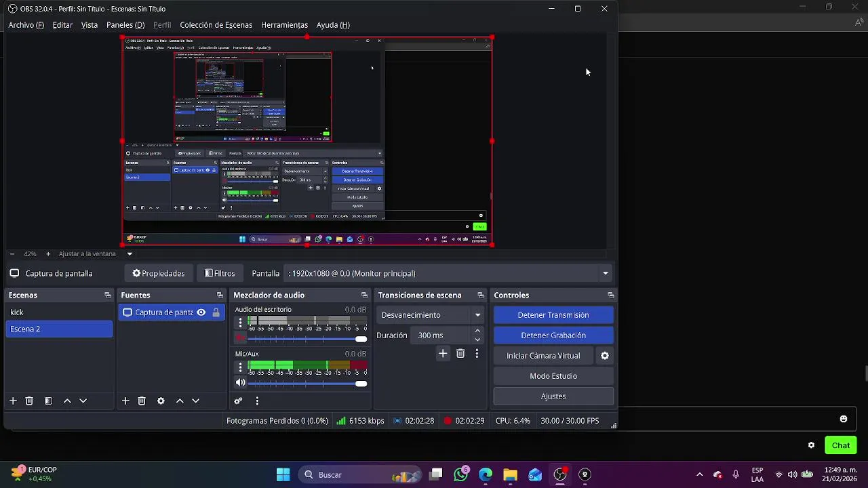Open Editar menu
The height and width of the screenshot is (488, 868).
pyautogui.click(x=62, y=25)
